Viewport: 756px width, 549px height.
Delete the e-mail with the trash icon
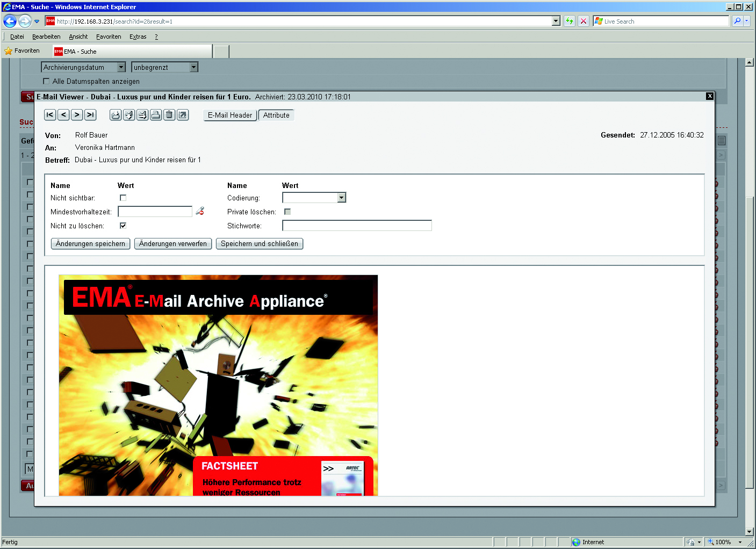coord(169,115)
